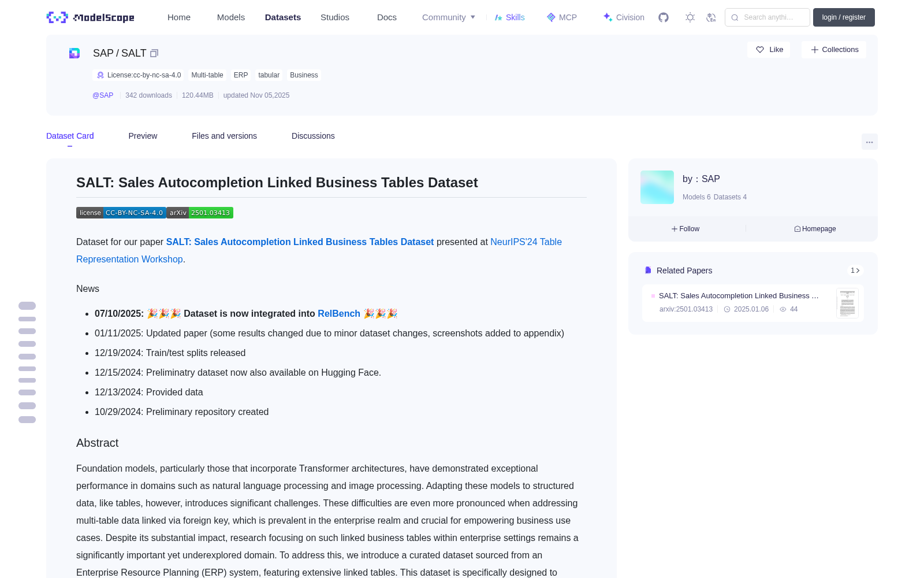Open the MCP page
This screenshot has height=578, width=924.
[561, 17]
